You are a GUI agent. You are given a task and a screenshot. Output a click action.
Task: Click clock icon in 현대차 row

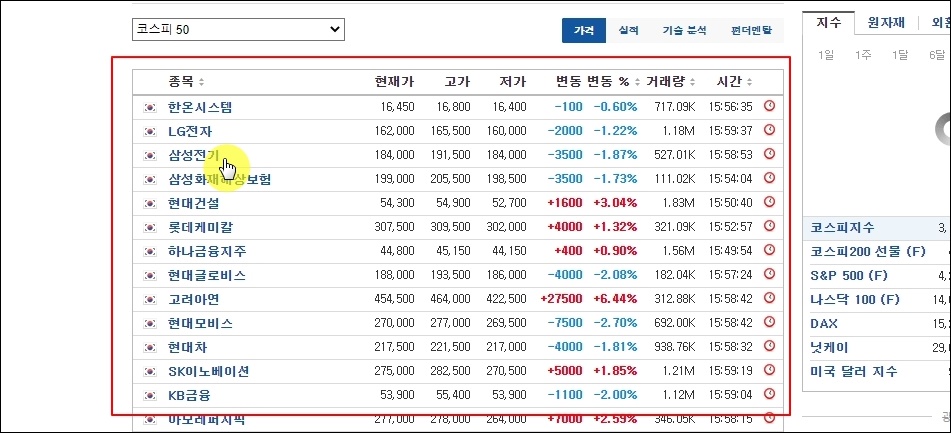(770, 346)
